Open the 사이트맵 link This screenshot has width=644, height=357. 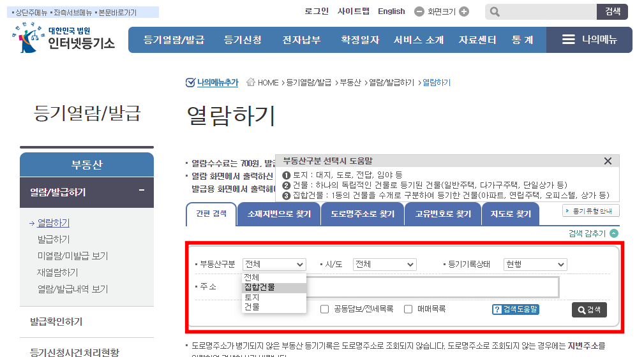click(353, 11)
